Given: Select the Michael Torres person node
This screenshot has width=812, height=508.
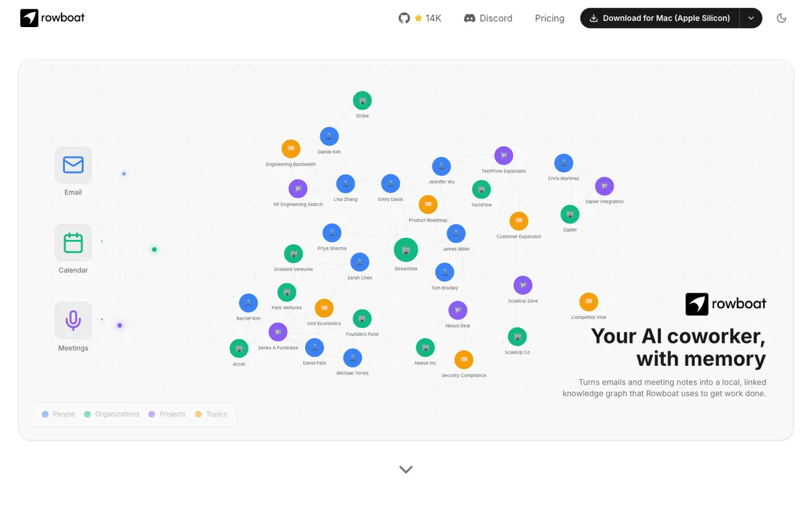Looking at the screenshot, I should 353,358.
